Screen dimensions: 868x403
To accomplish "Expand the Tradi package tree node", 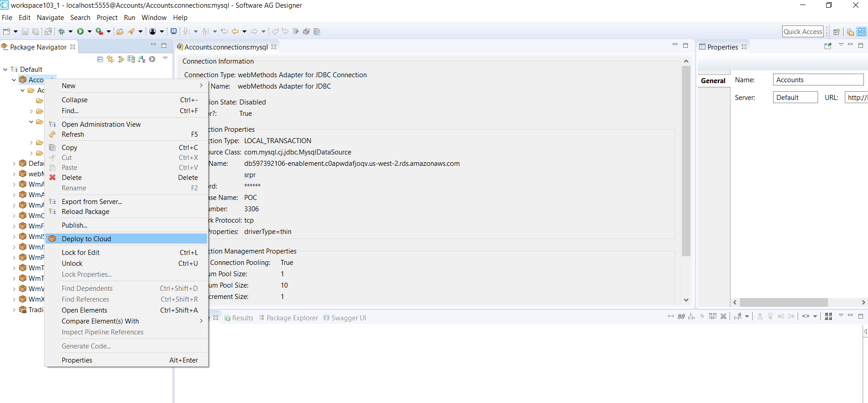I will [x=14, y=310].
